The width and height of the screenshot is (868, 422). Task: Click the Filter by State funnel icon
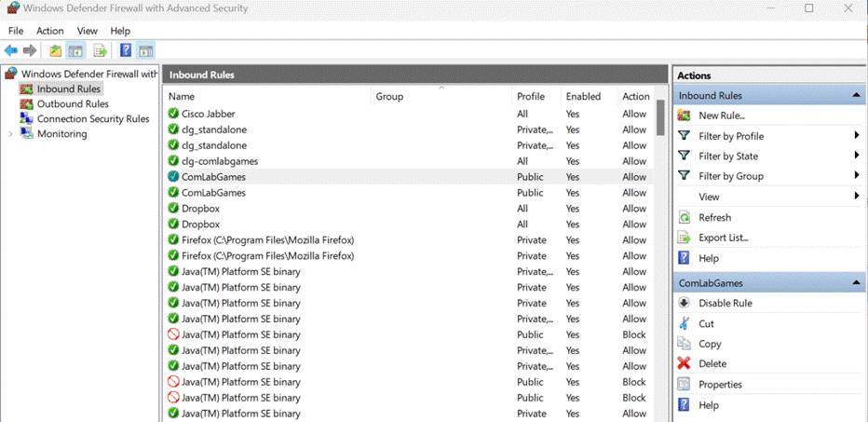tap(685, 157)
